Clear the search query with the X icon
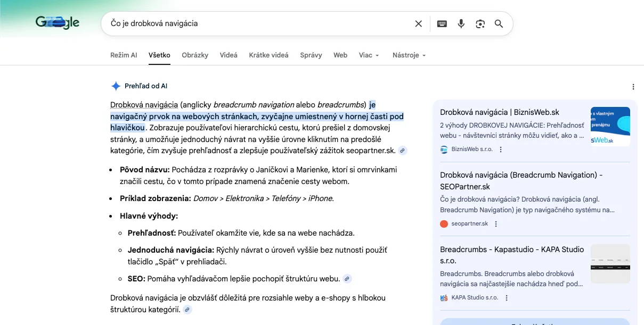Viewport: 644px width, 325px height. coord(418,24)
